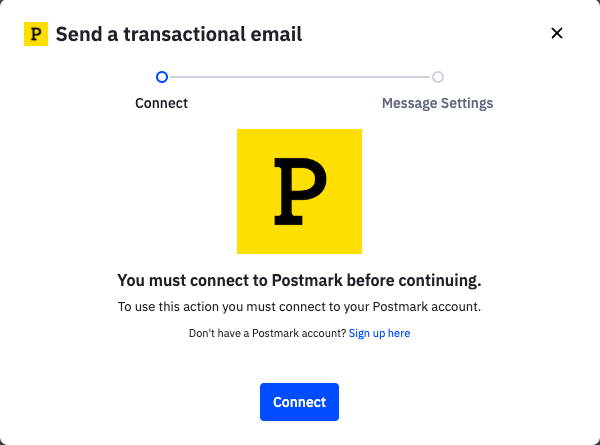Start the Postmark account connection
This screenshot has height=445, width=600.
click(x=299, y=402)
